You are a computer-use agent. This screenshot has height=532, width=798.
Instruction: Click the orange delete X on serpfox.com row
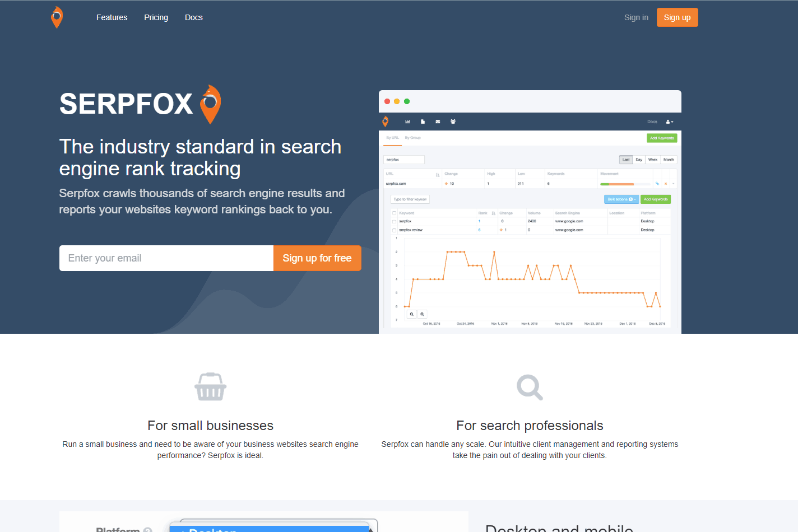click(666, 184)
